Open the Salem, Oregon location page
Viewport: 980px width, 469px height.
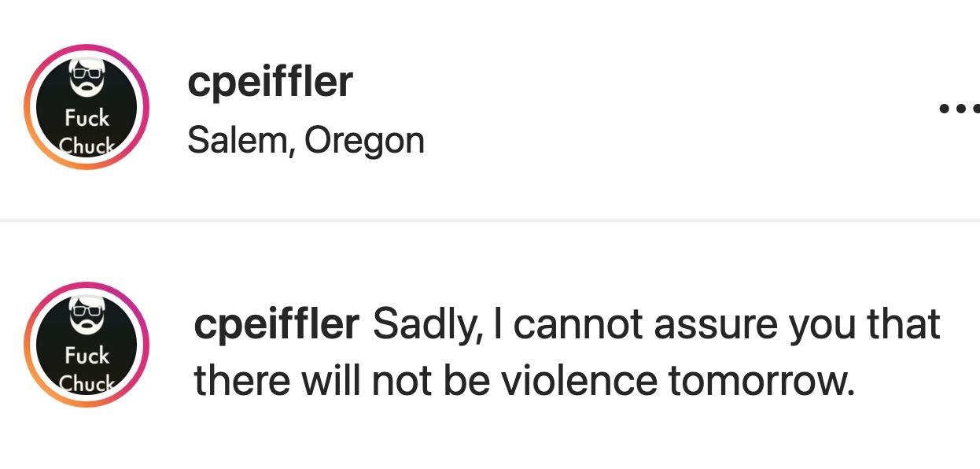[x=305, y=141]
